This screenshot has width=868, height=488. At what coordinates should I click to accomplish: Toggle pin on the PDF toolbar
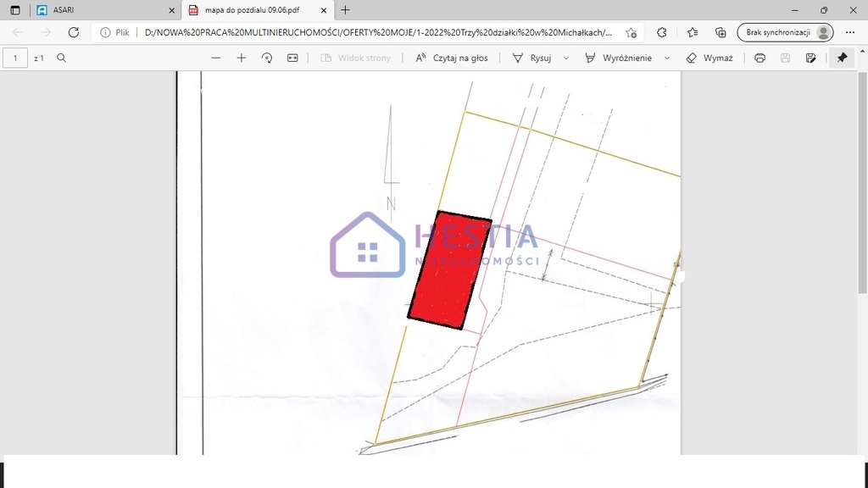pos(842,58)
